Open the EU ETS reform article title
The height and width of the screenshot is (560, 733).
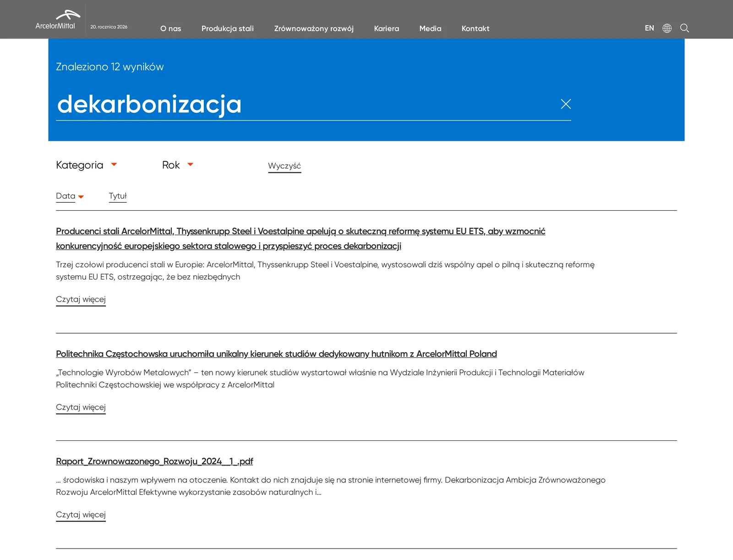click(x=301, y=239)
